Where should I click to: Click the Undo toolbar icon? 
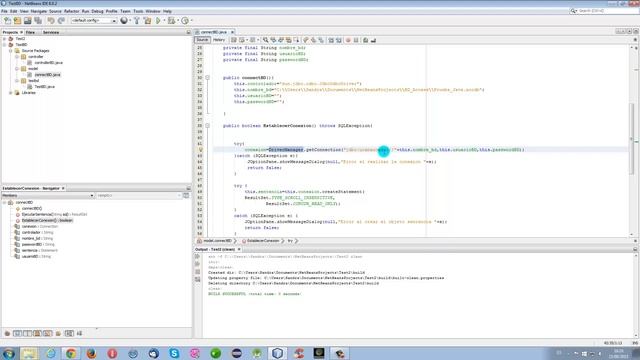coord(51,20)
